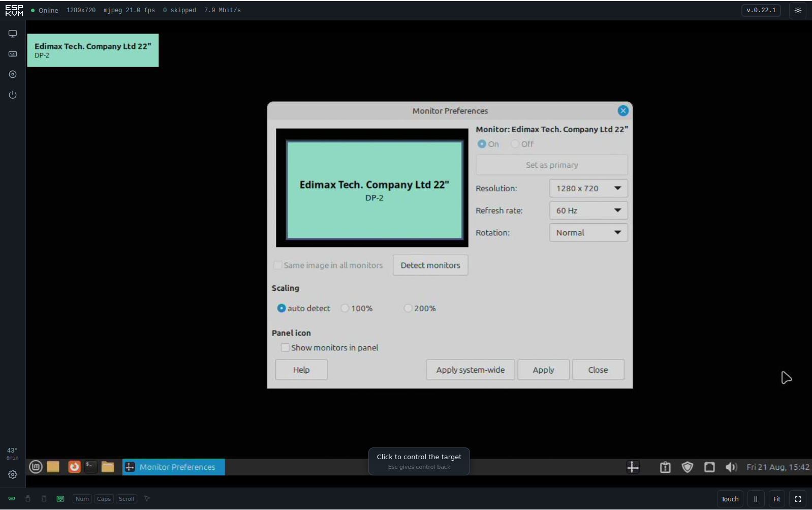Close Monitor Preferences with the blue X
812x510 pixels.
pos(623,111)
